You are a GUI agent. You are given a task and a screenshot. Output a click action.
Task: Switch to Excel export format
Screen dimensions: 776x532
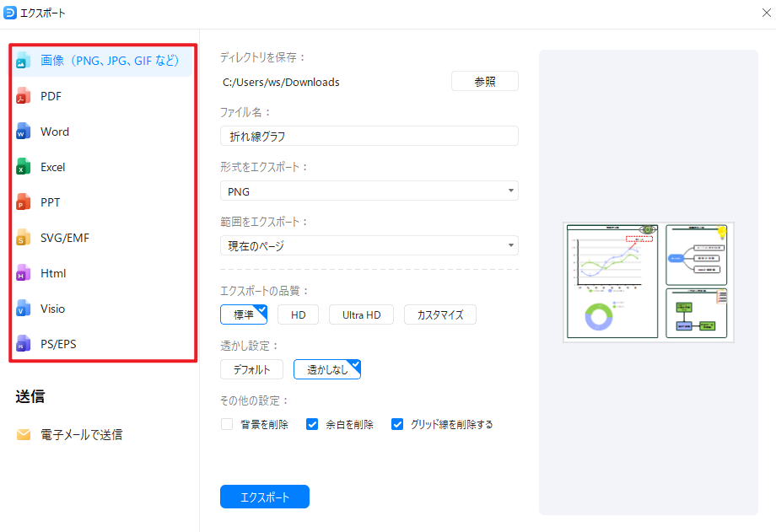[52, 166]
